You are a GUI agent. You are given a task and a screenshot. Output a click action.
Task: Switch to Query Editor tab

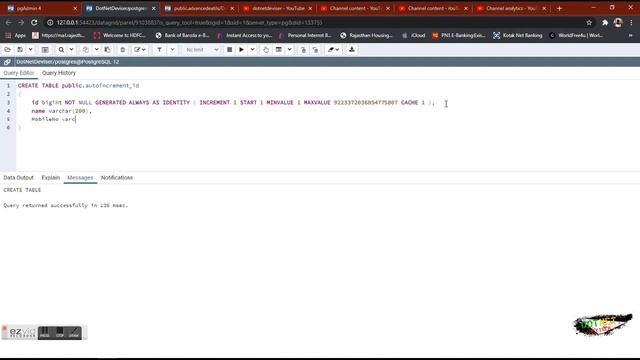tap(19, 73)
